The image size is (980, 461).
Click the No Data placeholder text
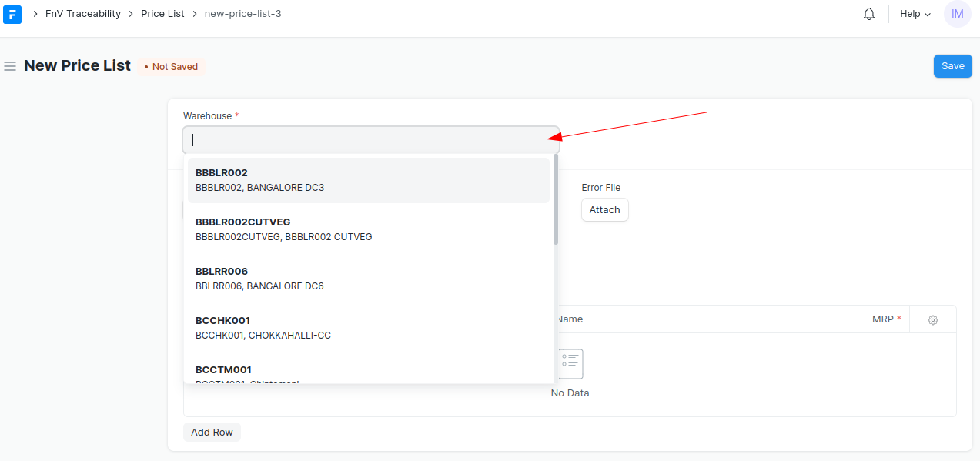coord(570,393)
